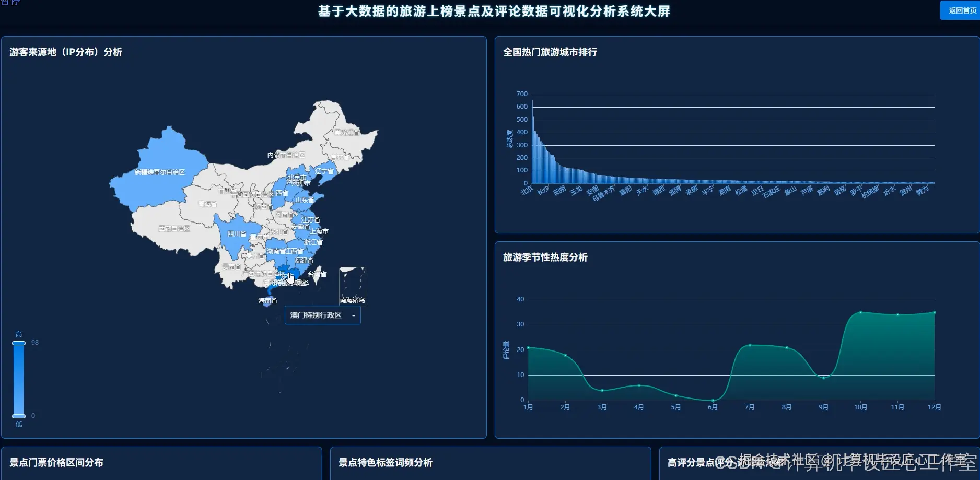Select 云南省 on the China map
Screen dimensions: 980x480
(231, 267)
